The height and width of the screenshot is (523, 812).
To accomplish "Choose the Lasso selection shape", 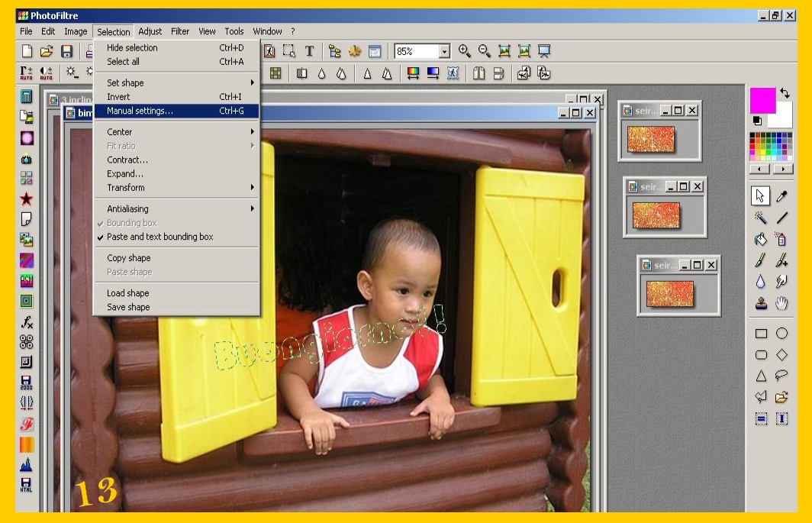I will [781, 376].
